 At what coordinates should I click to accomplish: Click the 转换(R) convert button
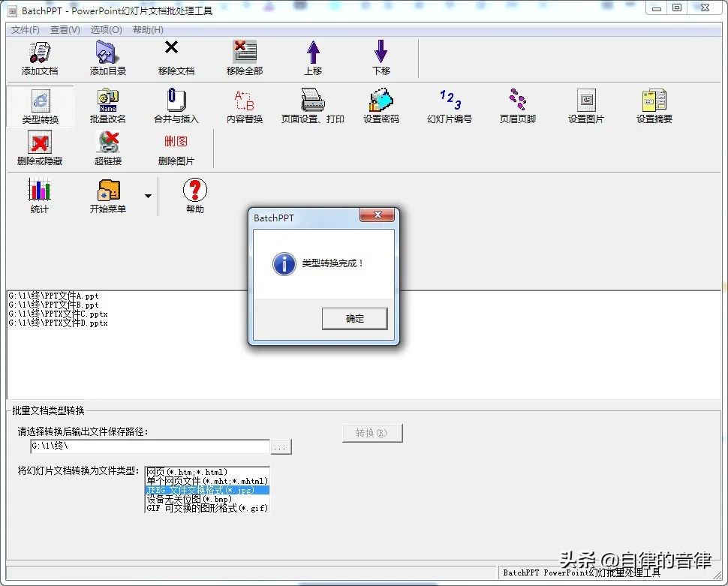click(372, 433)
